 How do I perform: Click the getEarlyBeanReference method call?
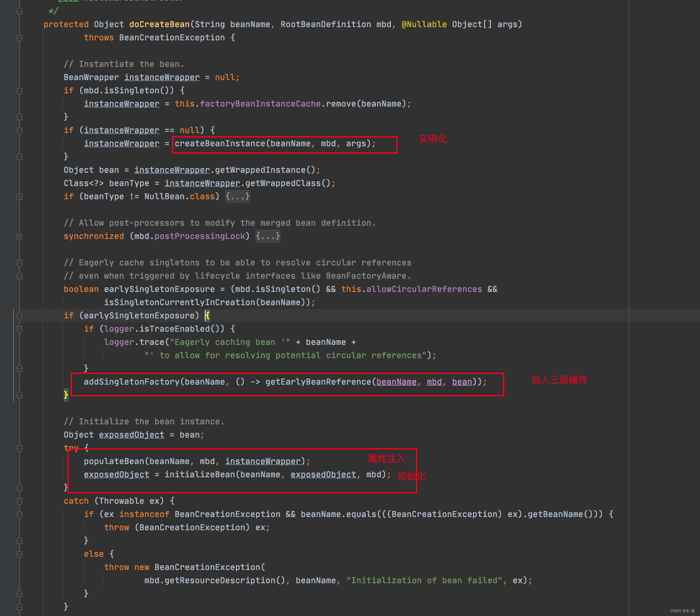point(318,382)
